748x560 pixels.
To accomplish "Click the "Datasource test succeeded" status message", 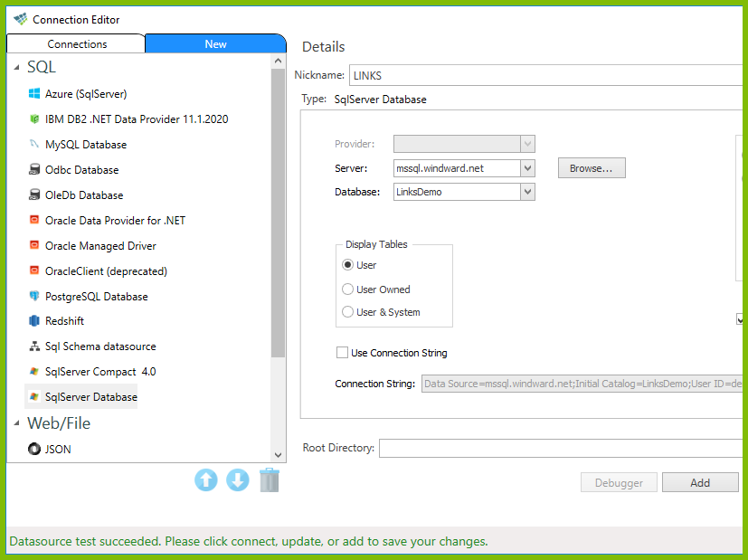I will (x=249, y=541).
